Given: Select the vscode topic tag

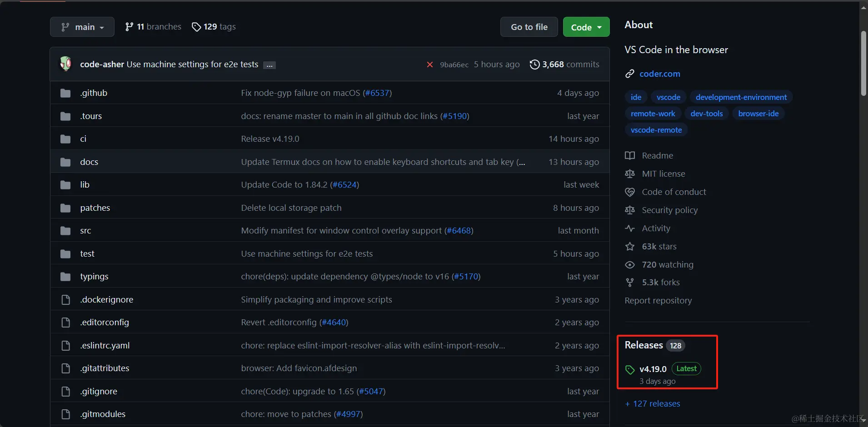Looking at the screenshot, I should pos(668,97).
